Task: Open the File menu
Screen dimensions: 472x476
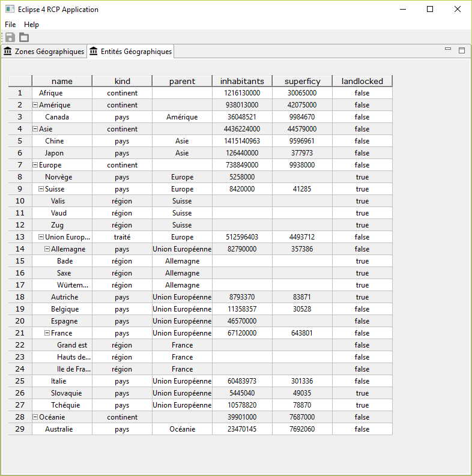Action: 10,24
